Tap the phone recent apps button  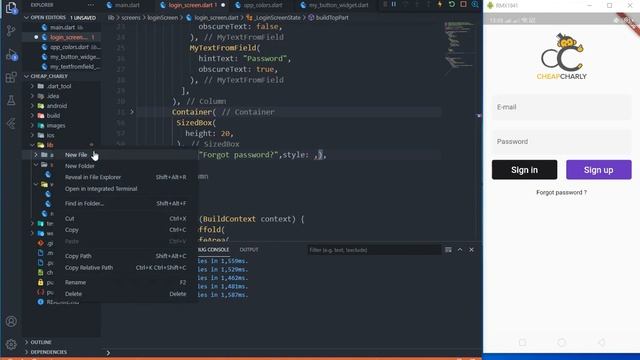pos(522,343)
